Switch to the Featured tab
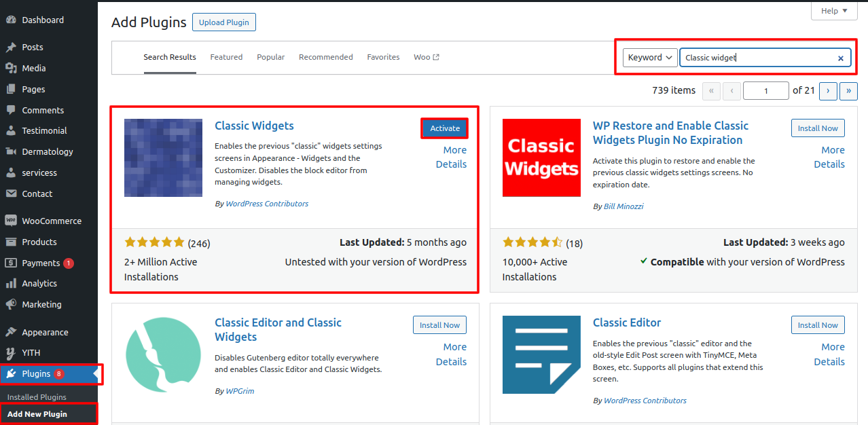The width and height of the screenshot is (868, 425). (226, 57)
